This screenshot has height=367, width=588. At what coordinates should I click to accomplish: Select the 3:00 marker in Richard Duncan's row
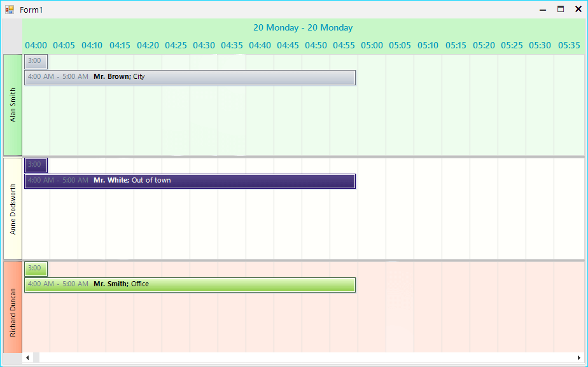tap(36, 268)
